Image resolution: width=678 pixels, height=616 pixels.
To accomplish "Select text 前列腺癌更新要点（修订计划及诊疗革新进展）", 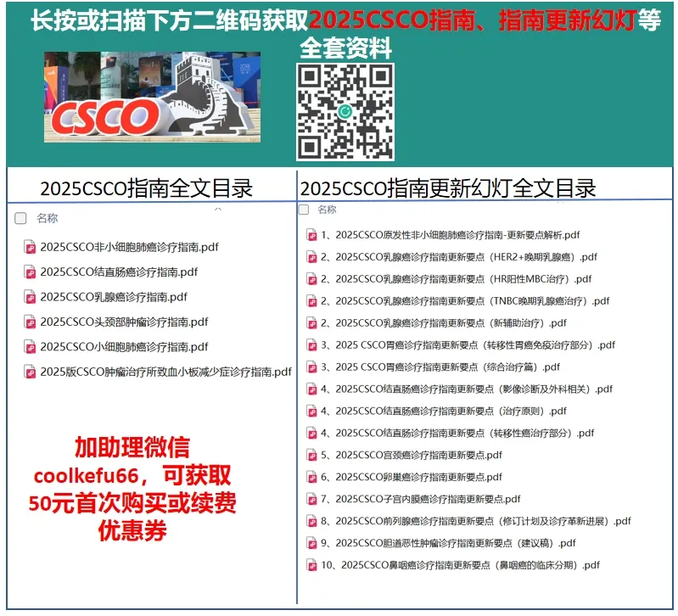I will pyautogui.click(x=476, y=521).
